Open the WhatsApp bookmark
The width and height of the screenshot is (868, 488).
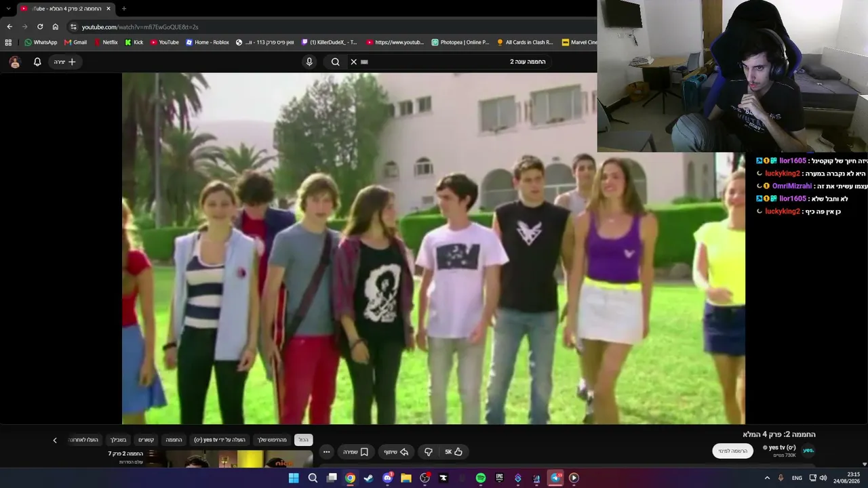tap(41, 42)
